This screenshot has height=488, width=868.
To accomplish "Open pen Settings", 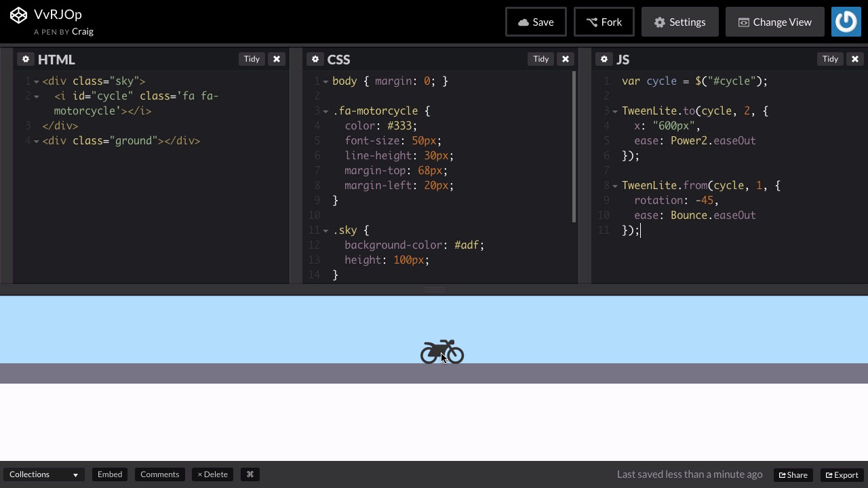I will [x=680, y=22].
